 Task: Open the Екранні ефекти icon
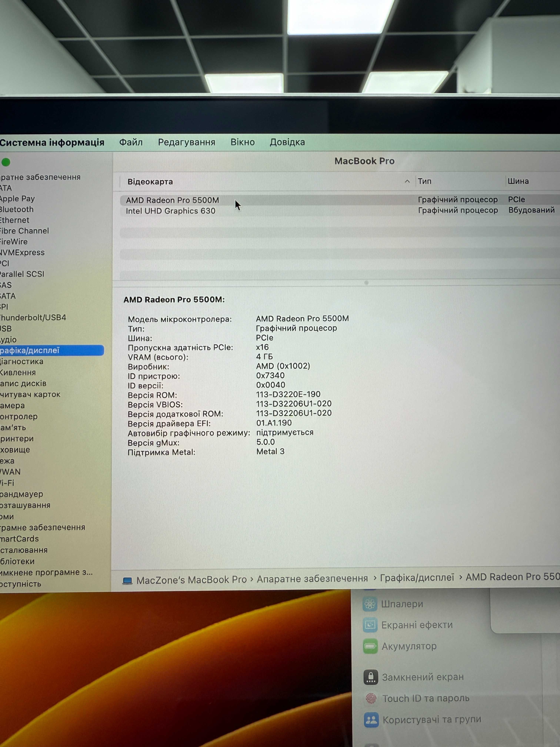pyautogui.click(x=370, y=625)
